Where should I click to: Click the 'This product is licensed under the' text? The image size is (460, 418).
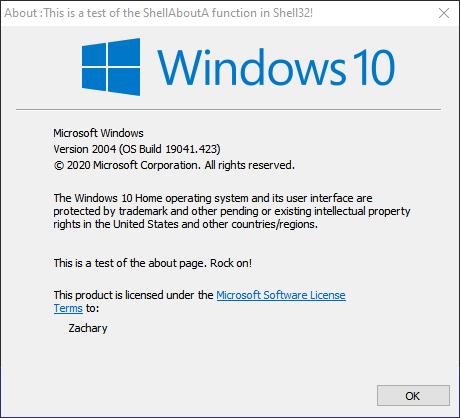tap(133, 295)
